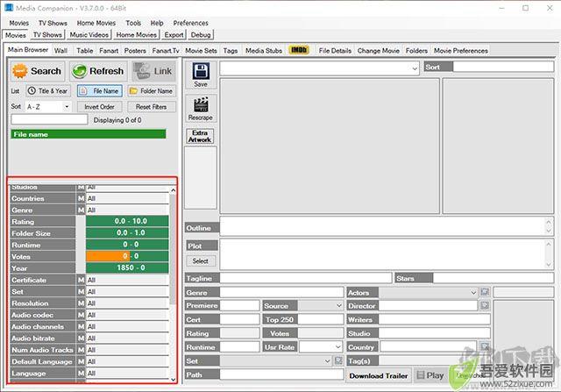The width and height of the screenshot is (561, 392).
Task: Toggle M mode for Audio codec filter
Action: [82, 315]
